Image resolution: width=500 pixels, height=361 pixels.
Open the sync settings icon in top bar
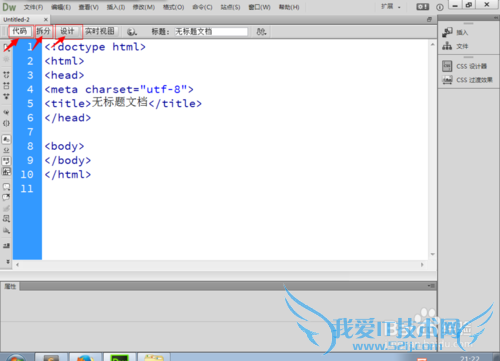[x=422, y=7]
